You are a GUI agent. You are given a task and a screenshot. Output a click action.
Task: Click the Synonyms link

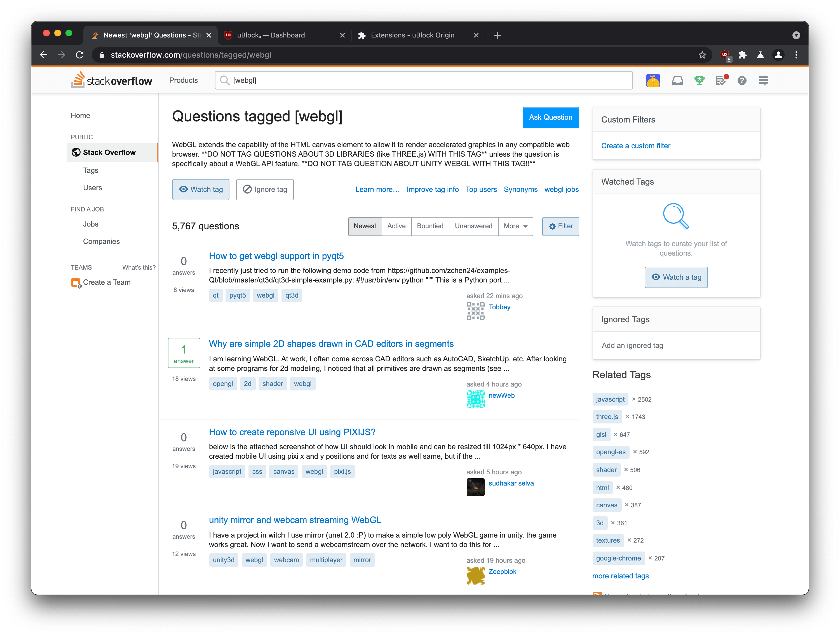(x=520, y=189)
